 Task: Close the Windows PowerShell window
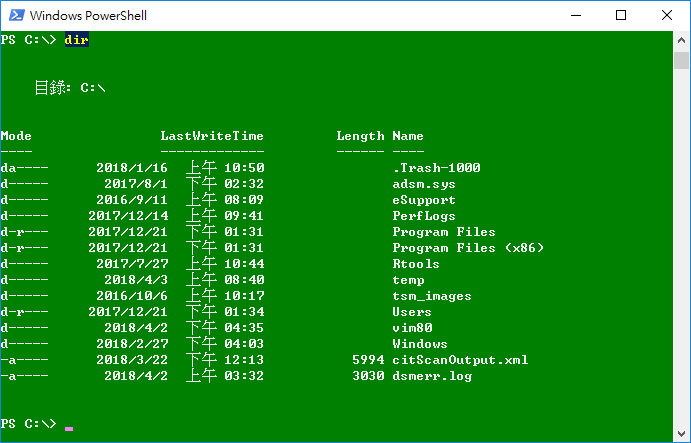coord(666,15)
